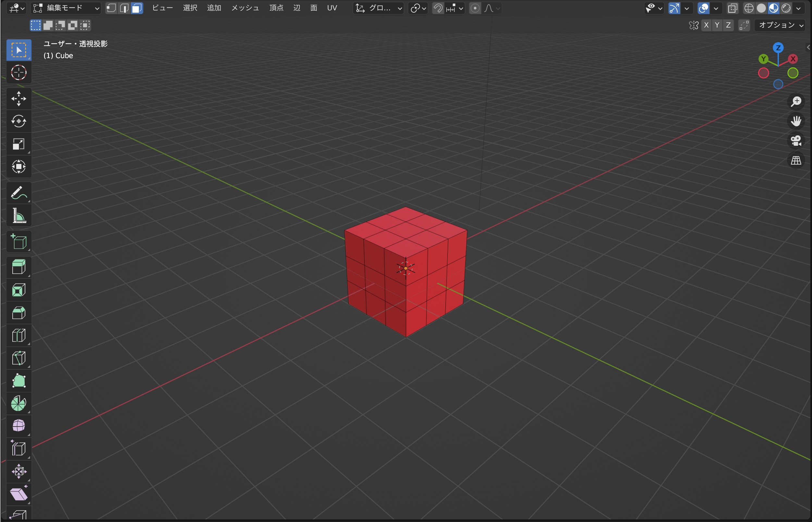
Task: Toggle snapping magnet
Action: pos(438,8)
